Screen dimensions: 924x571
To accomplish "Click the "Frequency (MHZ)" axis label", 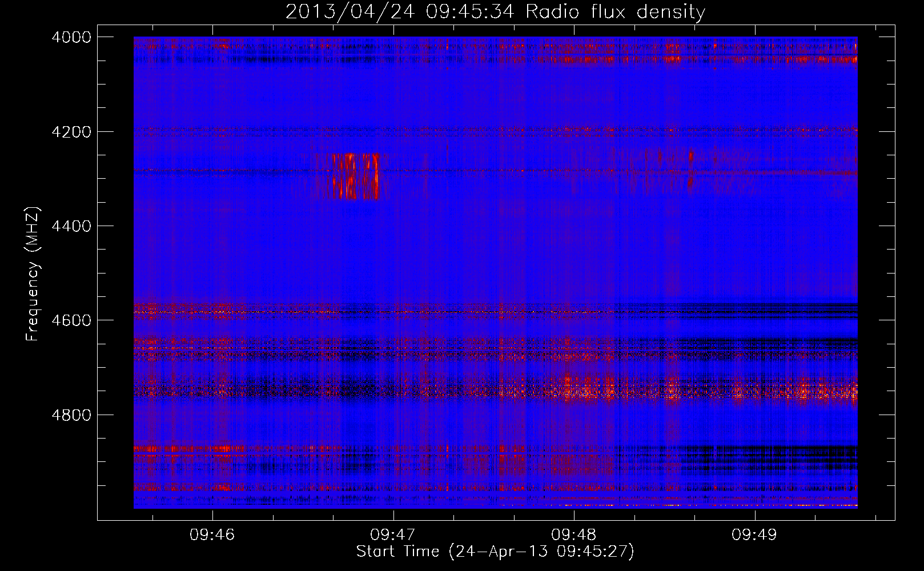I will point(33,274).
